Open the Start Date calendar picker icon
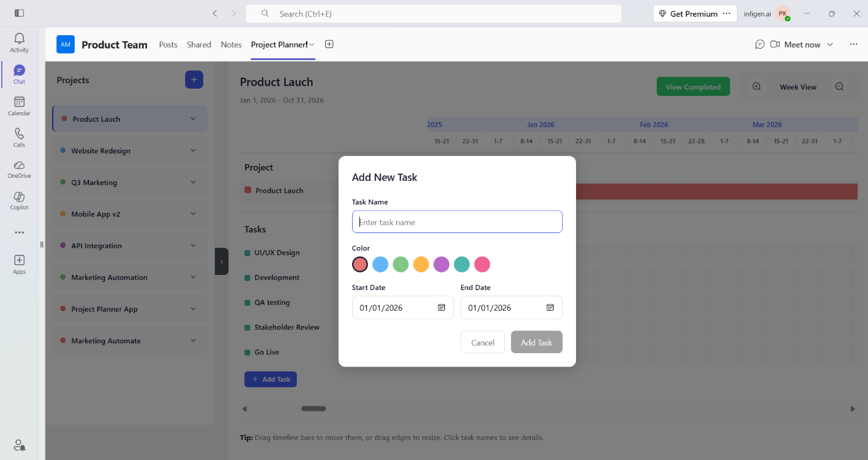 (x=442, y=308)
